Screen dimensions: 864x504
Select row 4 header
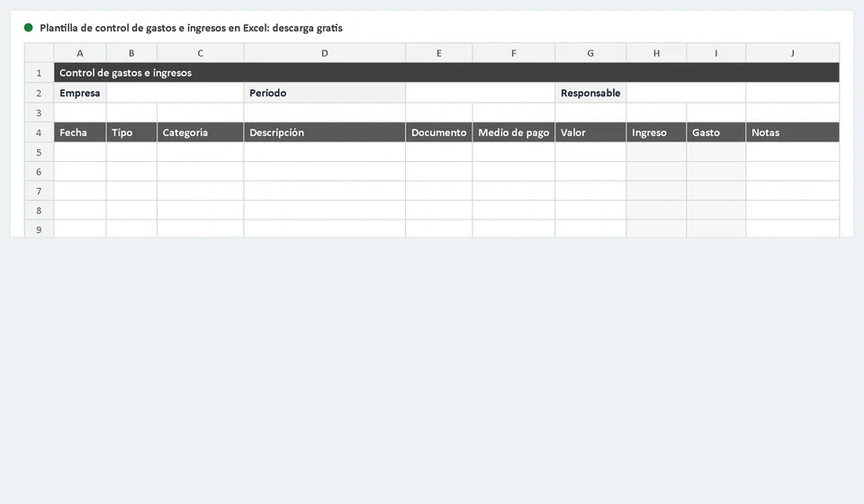click(x=39, y=132)
